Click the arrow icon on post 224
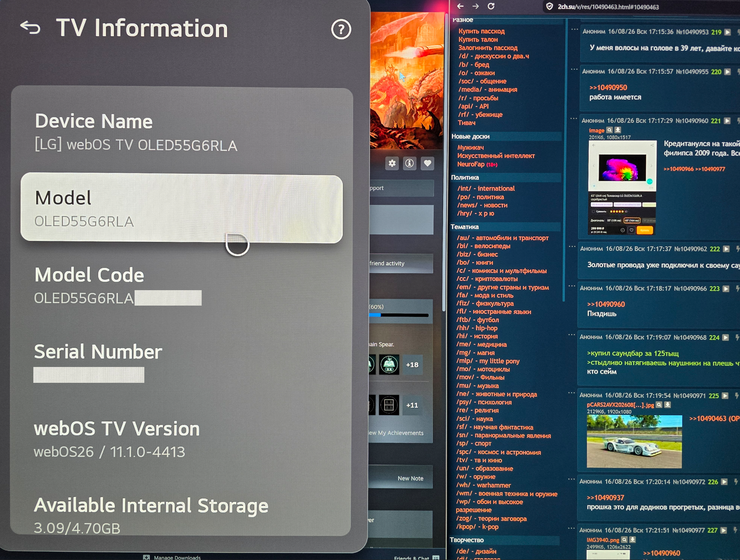Image resolution: width=740 pixels, height=560 pixels. (x=725, y=338)
